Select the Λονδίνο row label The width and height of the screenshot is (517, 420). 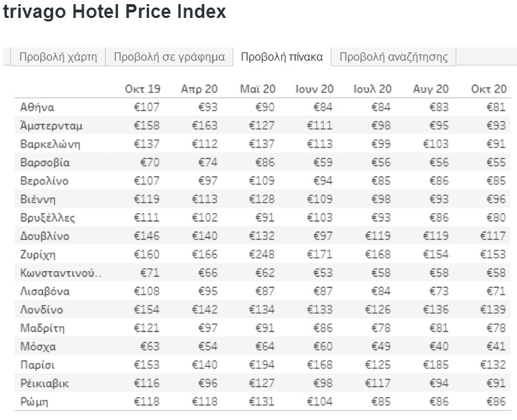41,310
